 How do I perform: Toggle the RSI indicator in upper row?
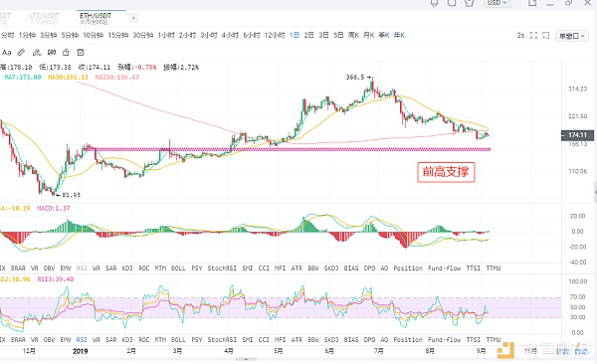(82, 269)
